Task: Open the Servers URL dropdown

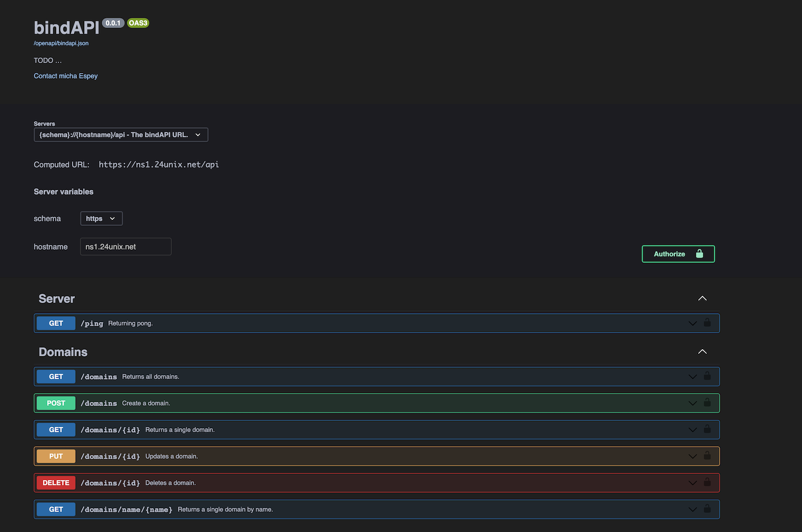Action: coord(121,135)
